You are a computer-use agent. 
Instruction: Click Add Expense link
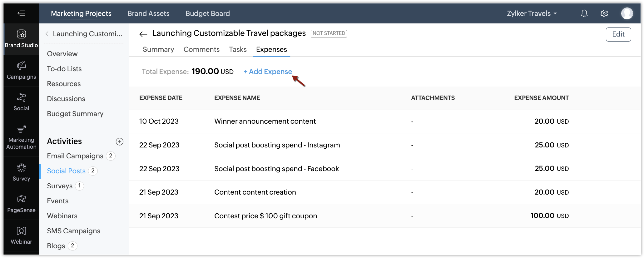pyautogui.click(x=268, y=72)
